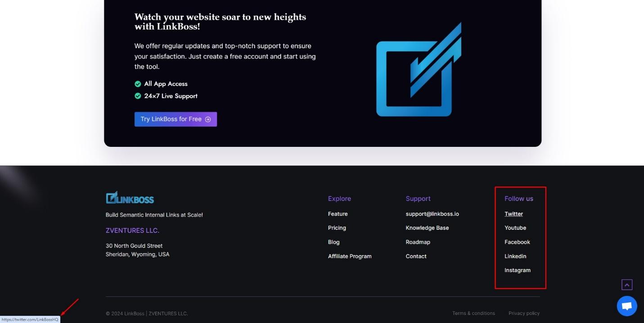Viewport: 644px width, 323px height.
Task: Click the Sheridan, Wyoming, USA text
Action: coord(137,255)
